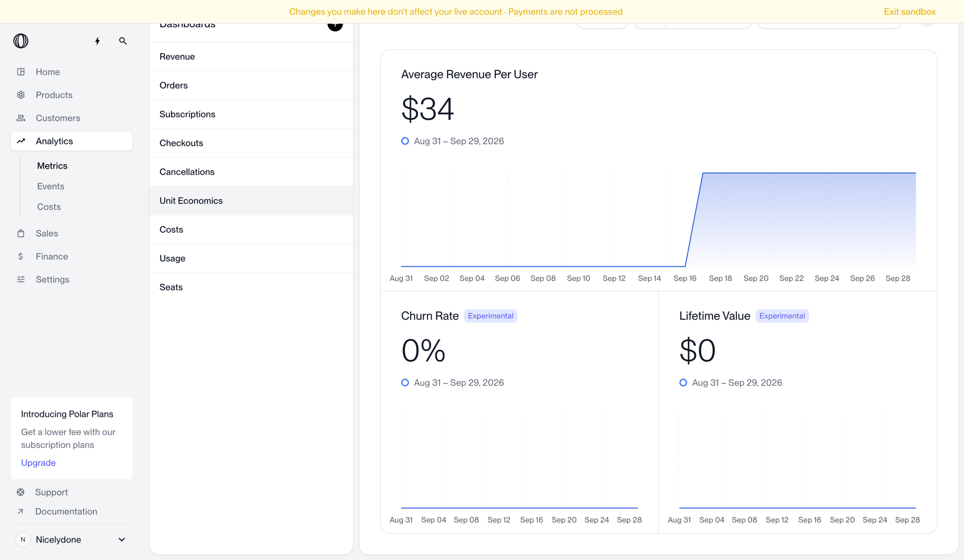The image size is (964, 560).
Task: Open the Settings section
Action: [x=71, y=279]
